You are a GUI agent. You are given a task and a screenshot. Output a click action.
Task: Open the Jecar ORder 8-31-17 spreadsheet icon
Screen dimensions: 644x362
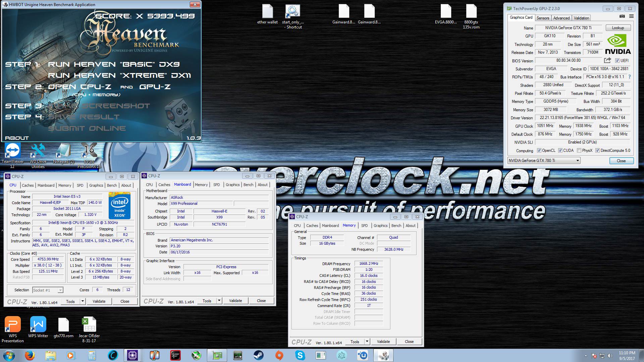(x=89, y=329)
